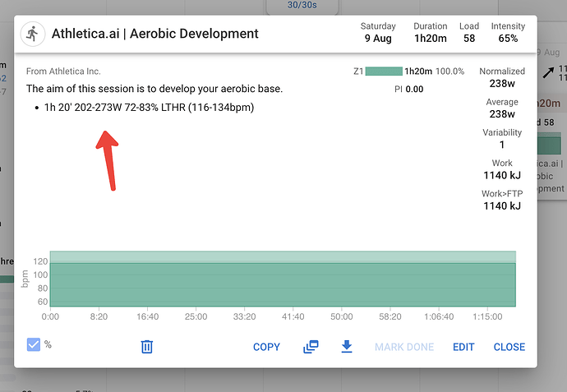Click the 30/30s workout in background calendar
The width and height of the screenshot is (567, 392).
pyautogui.click(x=302, y=5)
